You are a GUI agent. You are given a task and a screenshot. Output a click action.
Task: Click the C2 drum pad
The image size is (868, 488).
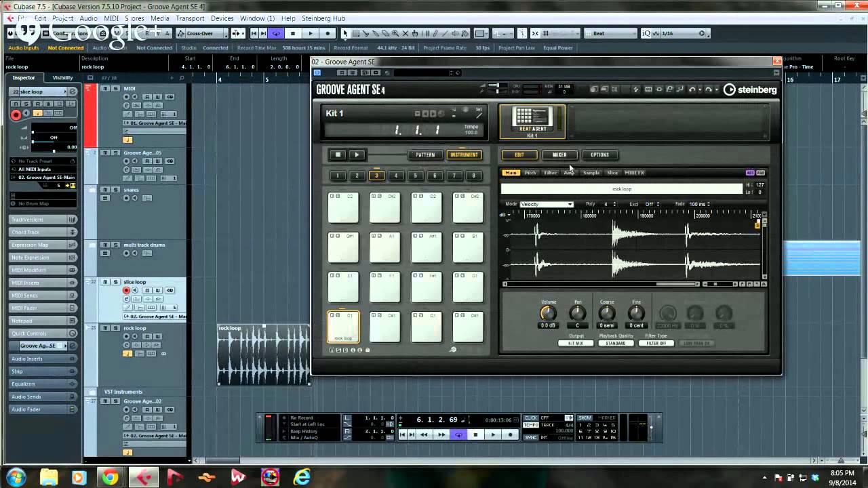343,207
